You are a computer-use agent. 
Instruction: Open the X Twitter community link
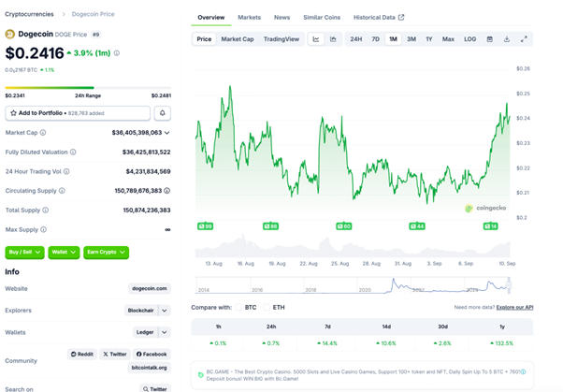[x=115, y=355]
